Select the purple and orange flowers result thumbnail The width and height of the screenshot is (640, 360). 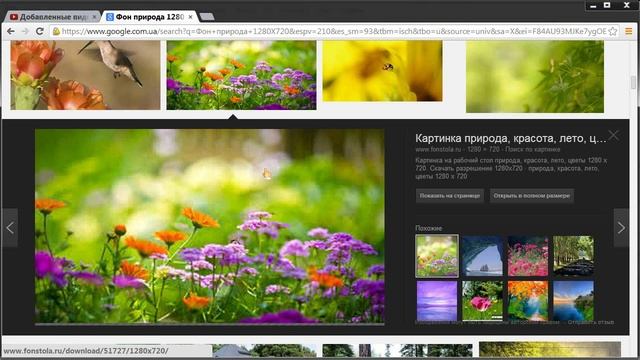(241, 75)
